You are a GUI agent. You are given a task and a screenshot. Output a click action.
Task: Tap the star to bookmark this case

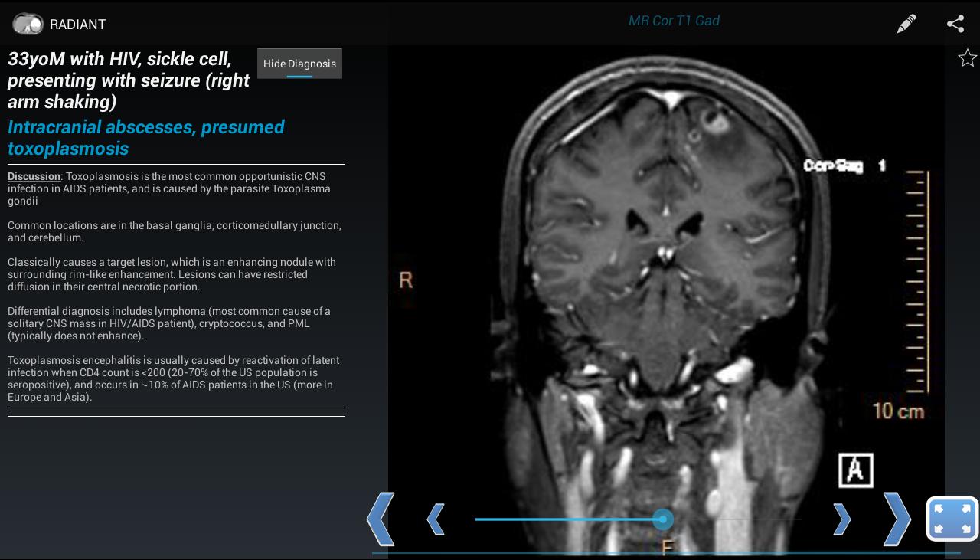click(968, 57)
